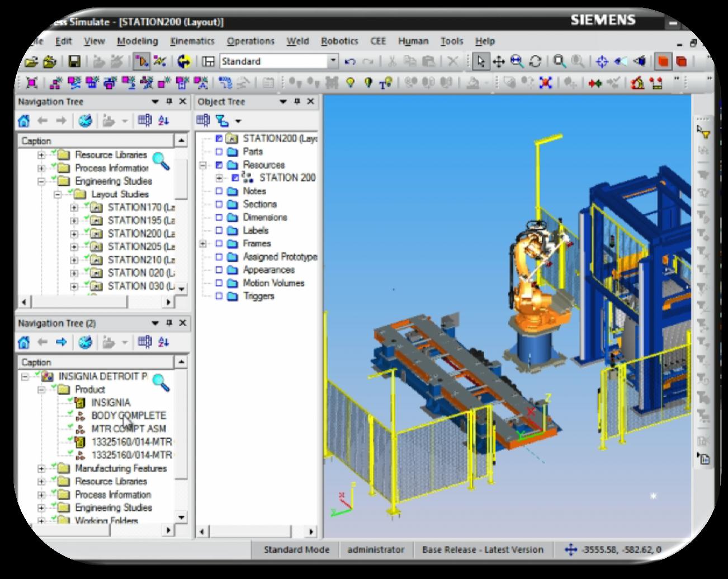Viewport: 728px width, 579px height.
Task: Click the red and green opposing arrows icon
Action: (595, 83)
